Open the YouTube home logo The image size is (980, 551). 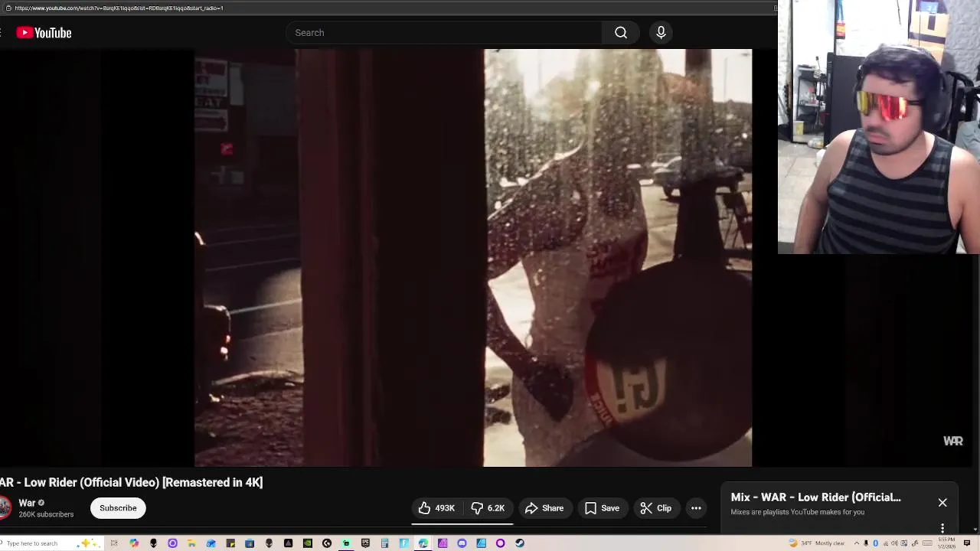[x=44, y=33]
